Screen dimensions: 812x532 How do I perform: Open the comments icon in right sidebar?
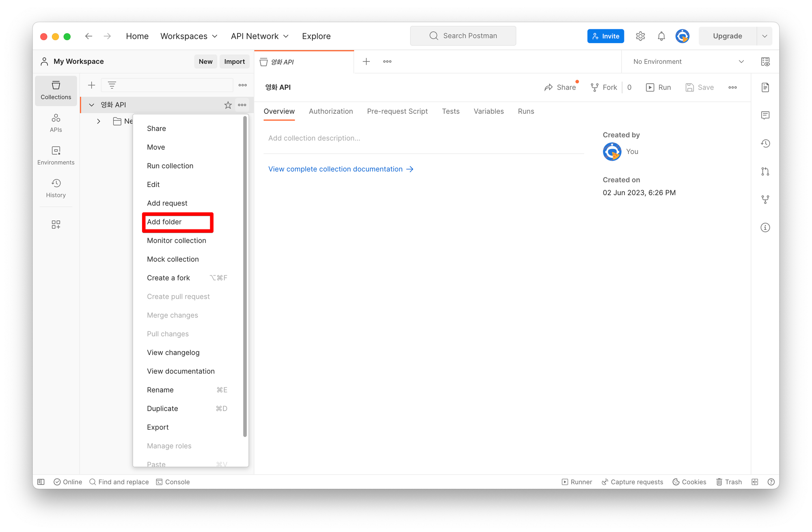tap(765, 115)
